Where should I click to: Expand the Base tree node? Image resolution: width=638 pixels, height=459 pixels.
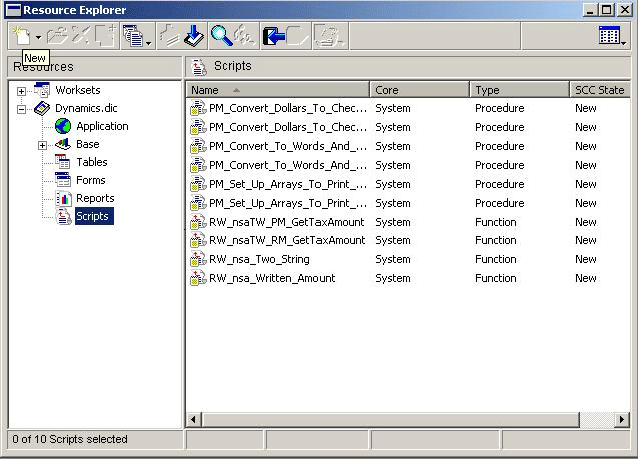(x=42, y=145)
